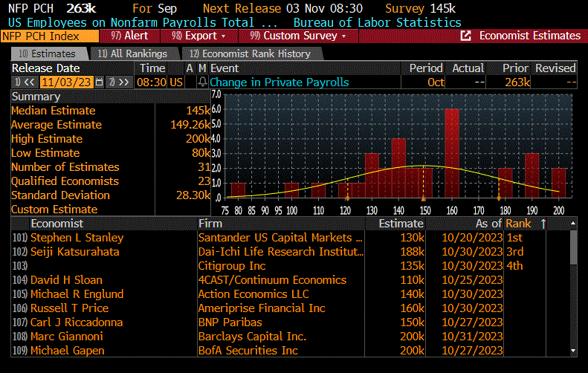Click the Custom Estimate field
Screen dimensions: 588x373
pyautogui.click(x=183, y=210)
